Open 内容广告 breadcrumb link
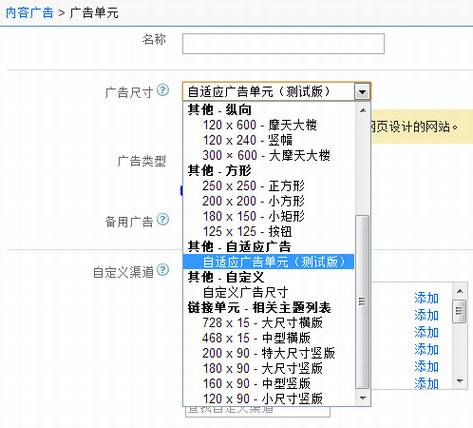This screenshot has width=473, height=428. (x=30, y=13)
